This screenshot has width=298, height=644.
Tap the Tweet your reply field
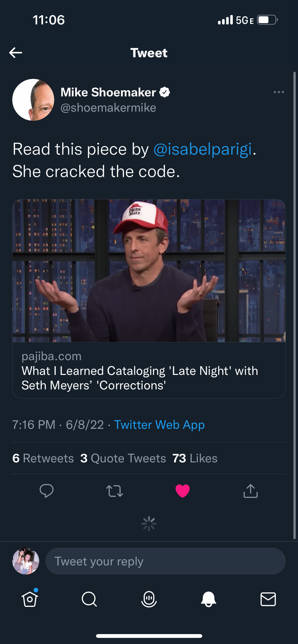tap(165, 561)
